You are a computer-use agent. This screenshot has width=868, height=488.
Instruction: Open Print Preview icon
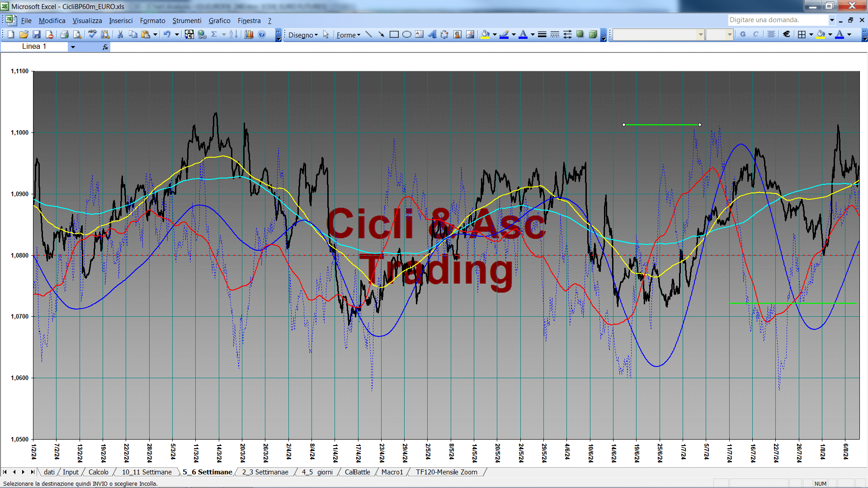pos(77,34)
